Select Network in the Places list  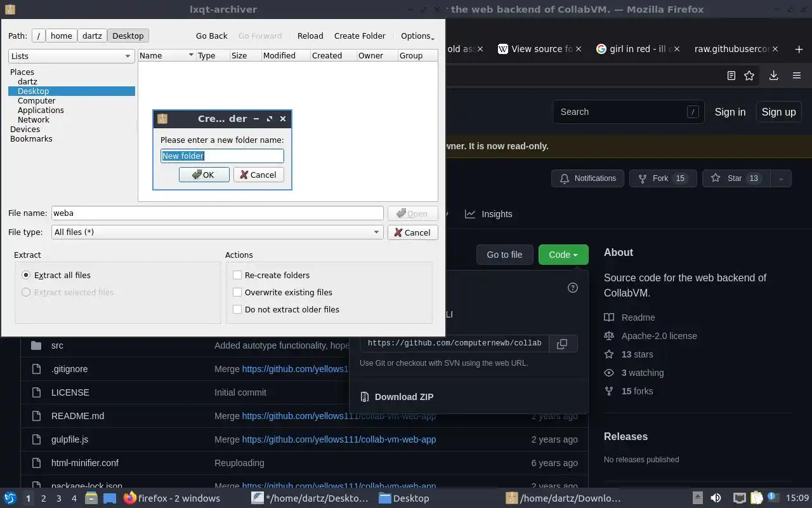click(x=33, y=119)
